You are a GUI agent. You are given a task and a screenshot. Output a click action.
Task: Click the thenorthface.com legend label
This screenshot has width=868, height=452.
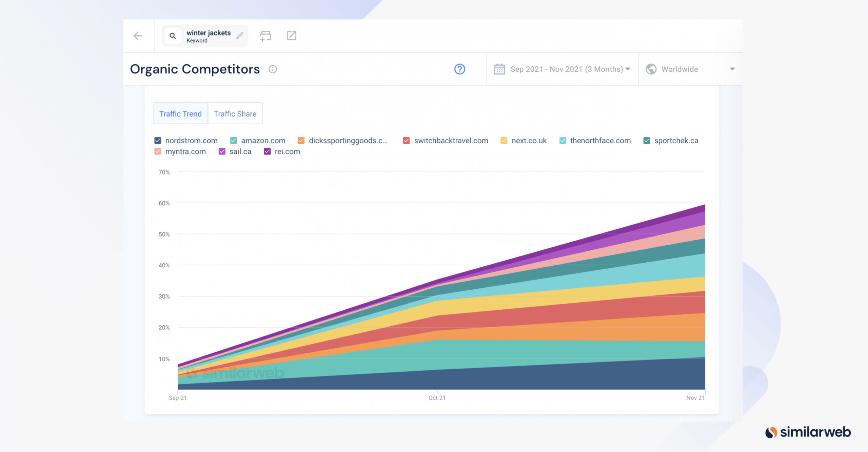tap(599, 140)
